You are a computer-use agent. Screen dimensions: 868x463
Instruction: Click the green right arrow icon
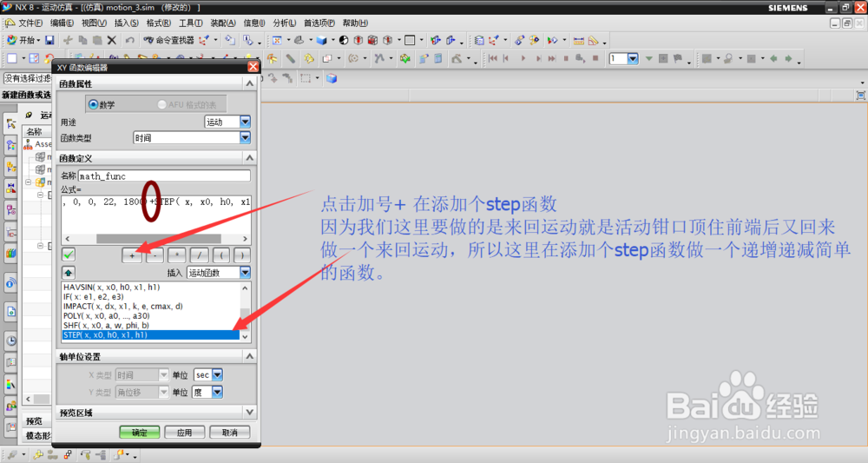coord(788,58)
